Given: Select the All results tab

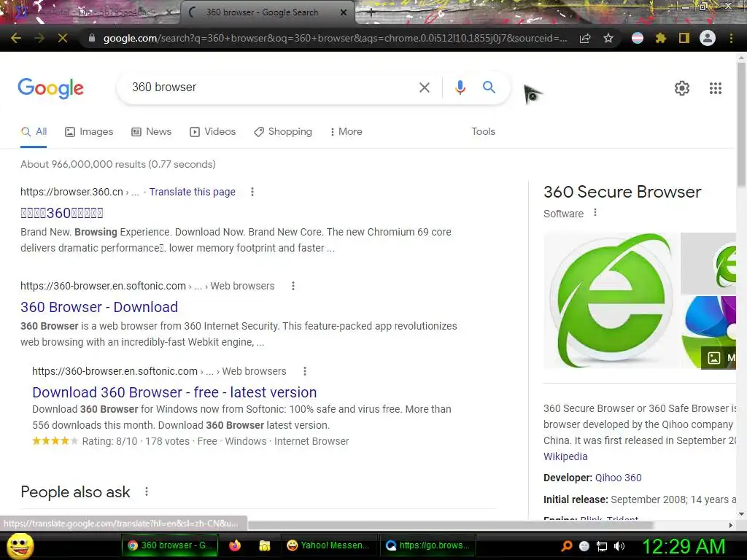Looking at the screenshot, I should pyautogui.click(x=34, y=132).
